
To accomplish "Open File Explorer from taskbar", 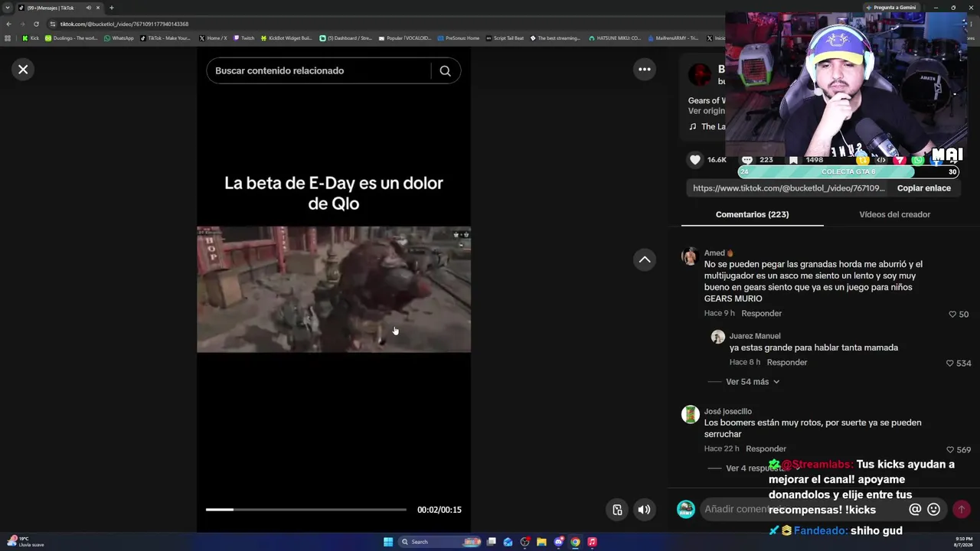I will (541, 542).
